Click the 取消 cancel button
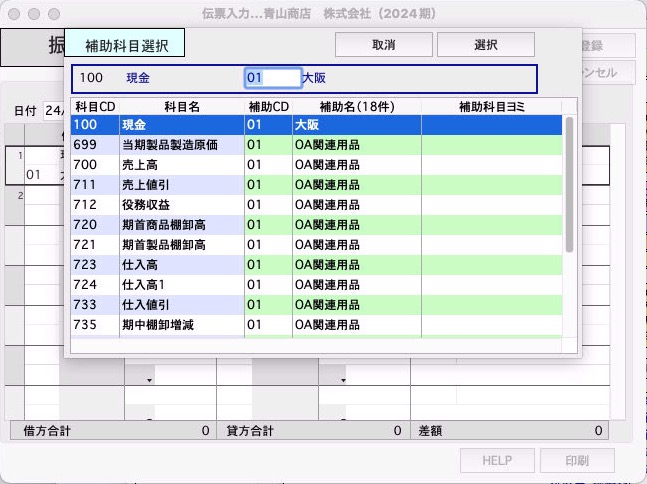The image size is (647, 484). pos(383,45)
